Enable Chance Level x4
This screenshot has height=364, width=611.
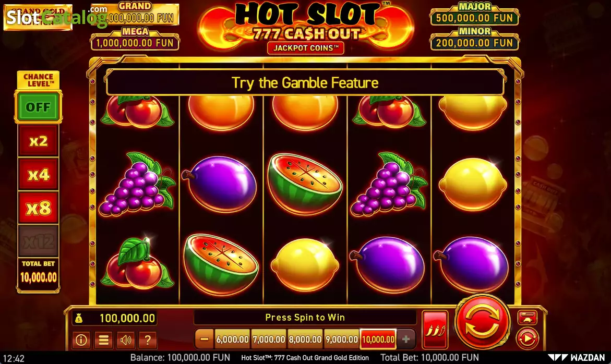click(x=38, y=174)
